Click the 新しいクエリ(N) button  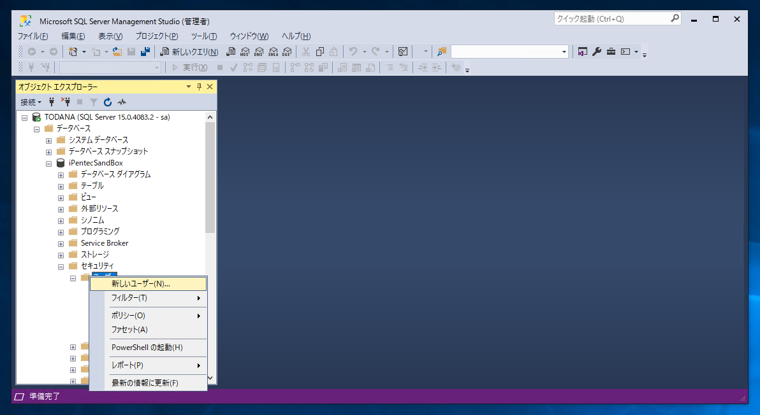(189, 51)
